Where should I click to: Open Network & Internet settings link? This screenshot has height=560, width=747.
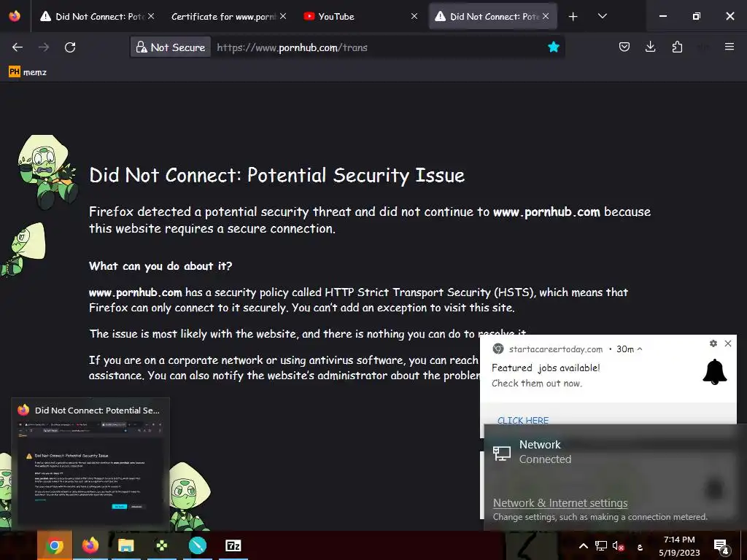click(560, 503)
